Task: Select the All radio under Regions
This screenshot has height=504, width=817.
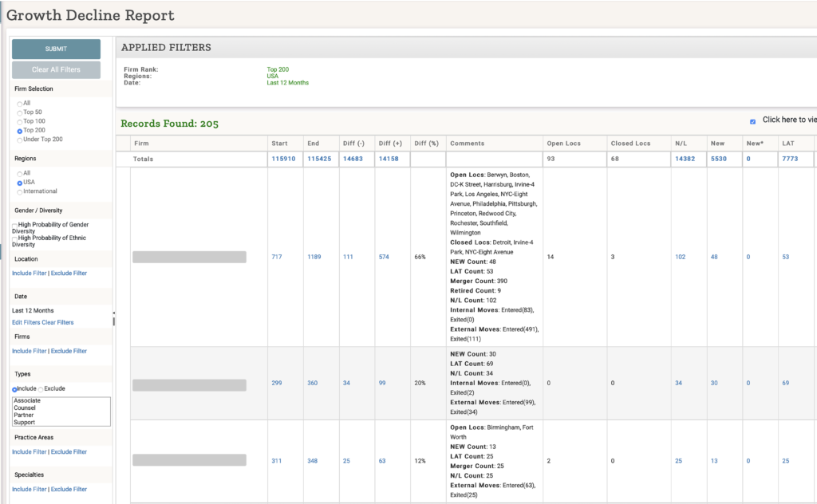Action: click(20, 173)
